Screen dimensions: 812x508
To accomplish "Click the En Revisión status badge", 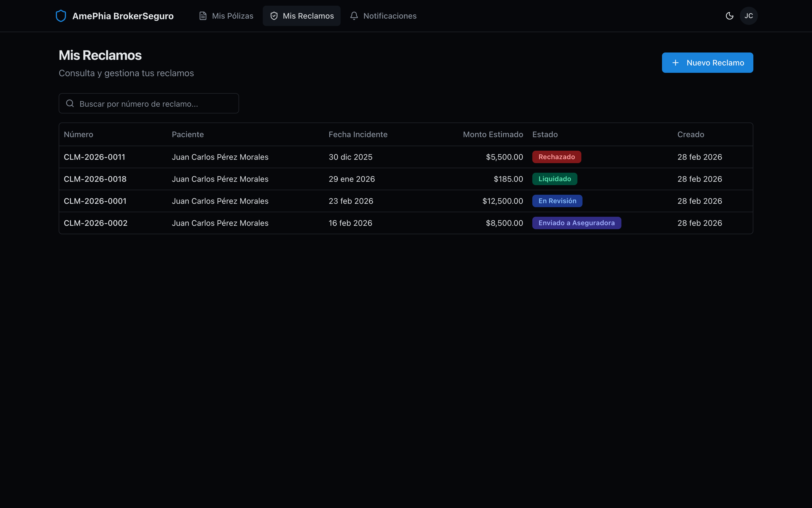I will 557,201.
